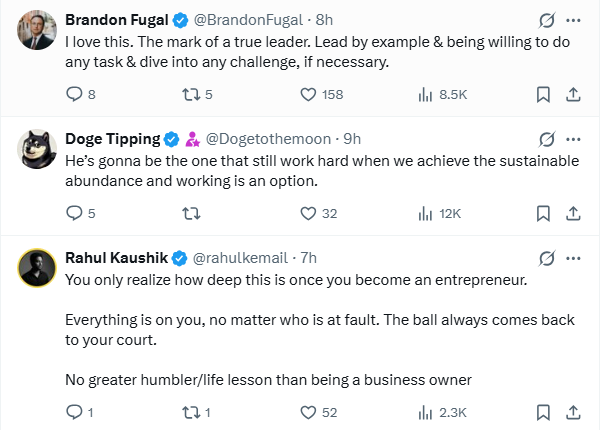Click Doge Tipping's Shiba avatar

(36, 148)
